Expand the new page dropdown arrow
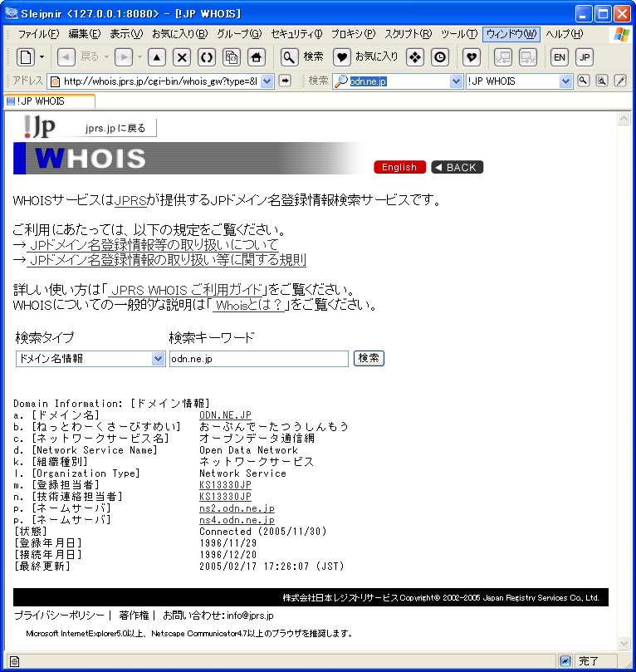Screen dimensions: 636x672 [x=42, y=57]
